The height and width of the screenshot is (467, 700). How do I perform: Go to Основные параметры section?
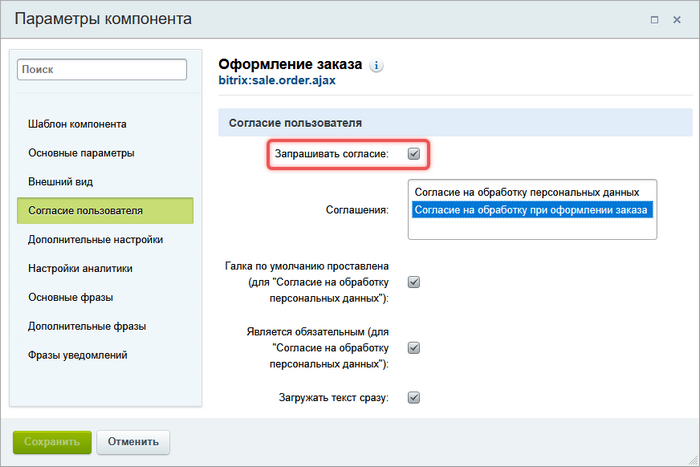(x=81, y=153)
